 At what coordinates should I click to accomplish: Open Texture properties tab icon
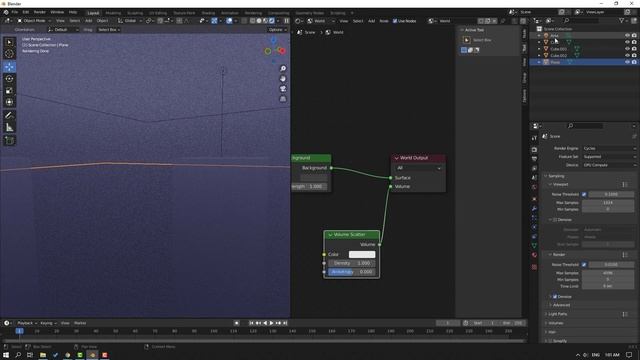(x=534, y=267)
